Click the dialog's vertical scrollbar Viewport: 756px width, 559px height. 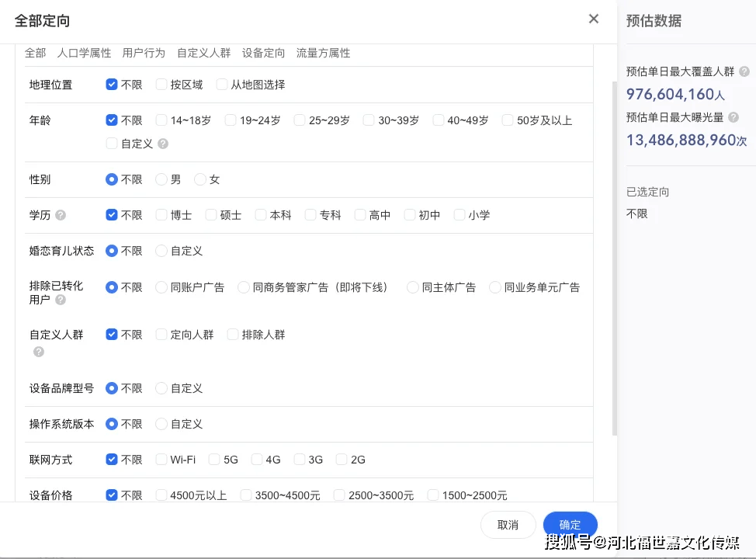[615, 256]
